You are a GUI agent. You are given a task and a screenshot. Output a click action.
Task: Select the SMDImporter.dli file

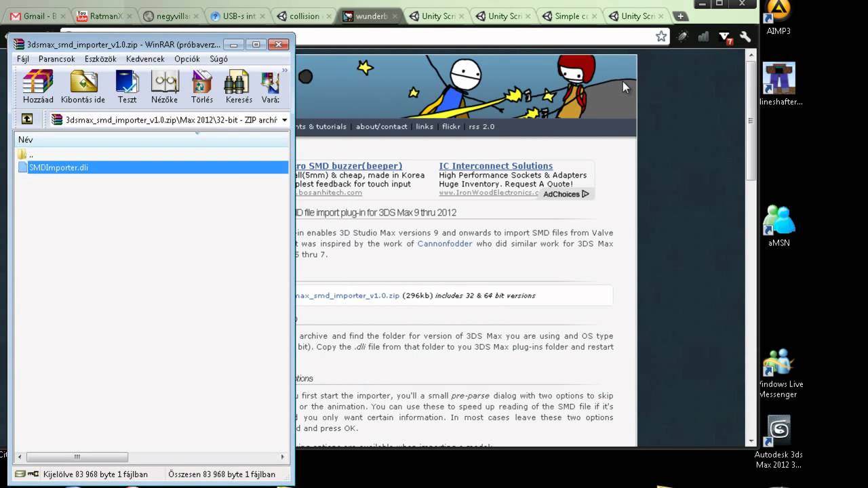click(x=152, y=167)
